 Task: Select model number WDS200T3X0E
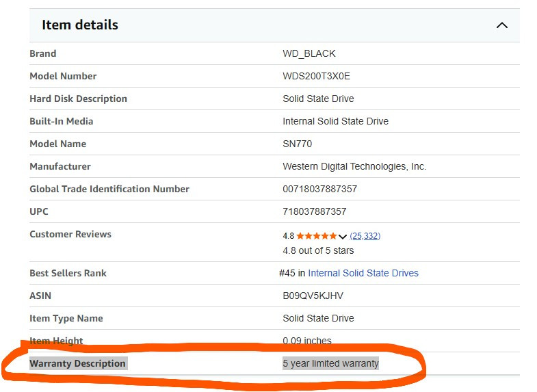(317, 76)
